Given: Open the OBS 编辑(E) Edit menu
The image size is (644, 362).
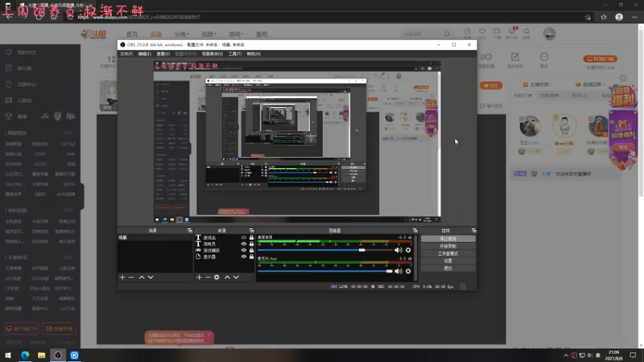Looking at the screenshot, I should pyautogui.click(x=145, y=54).
